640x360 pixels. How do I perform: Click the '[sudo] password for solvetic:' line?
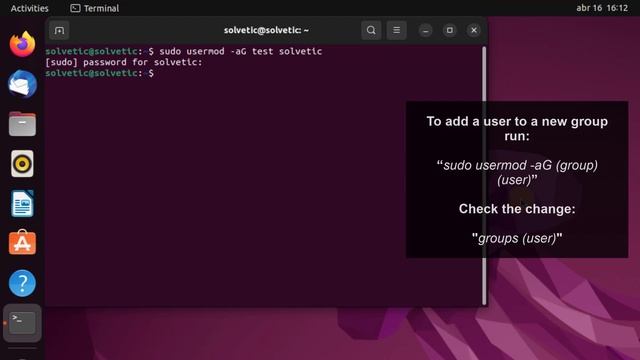point(124,62)
